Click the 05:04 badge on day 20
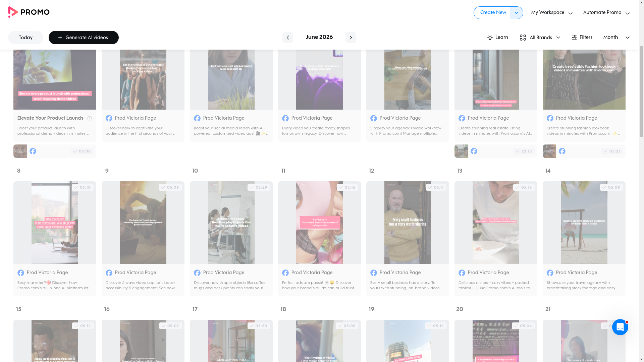The image size is (644, 362). pos(523,326)
